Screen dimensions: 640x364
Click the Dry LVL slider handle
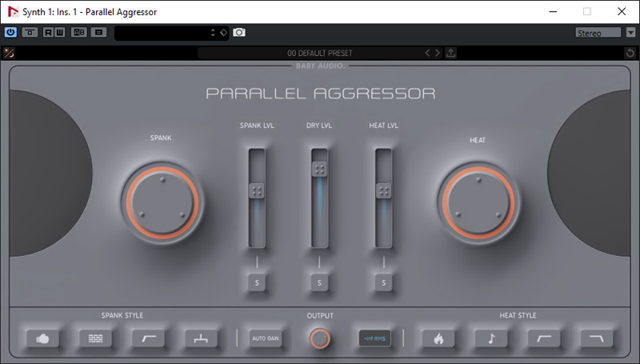tap(319, 170)
